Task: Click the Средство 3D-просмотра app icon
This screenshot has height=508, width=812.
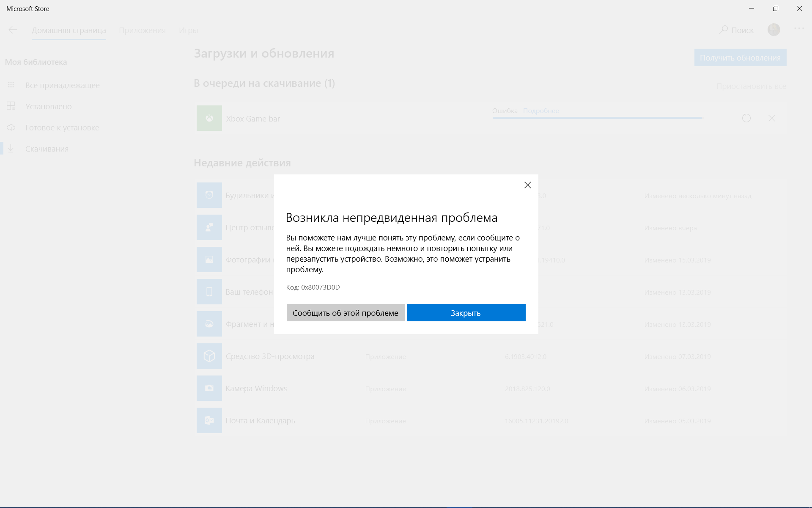Action: tap(208, 356)
